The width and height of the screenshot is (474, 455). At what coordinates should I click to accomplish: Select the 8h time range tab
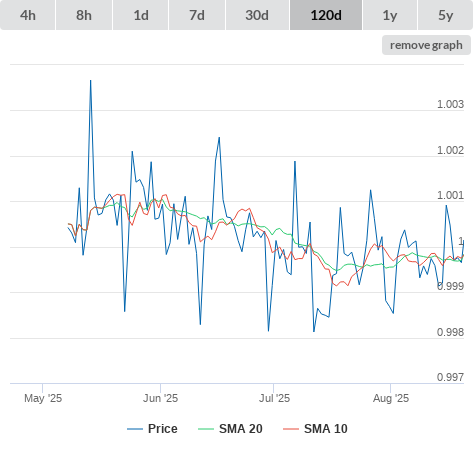84,15
